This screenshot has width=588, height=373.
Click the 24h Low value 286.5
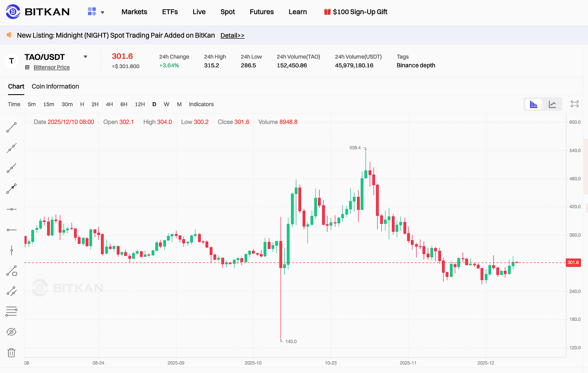(x=248, y=66)
